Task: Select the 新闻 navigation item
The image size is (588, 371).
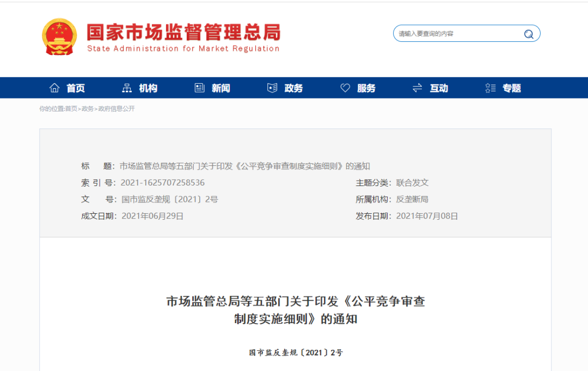Action: tap(221, 88)
